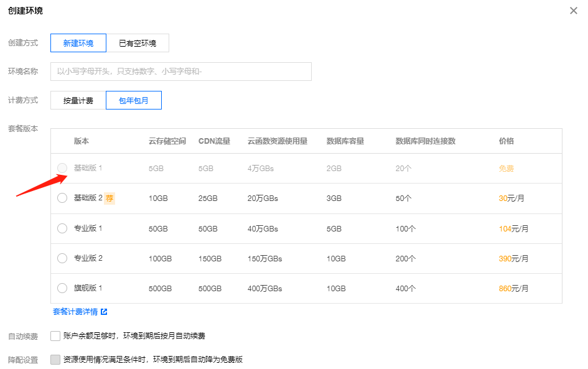This screenshot has height=369, width=588.
Task: Close the 创建环境 dialog
Action: [x=573, y=11]
